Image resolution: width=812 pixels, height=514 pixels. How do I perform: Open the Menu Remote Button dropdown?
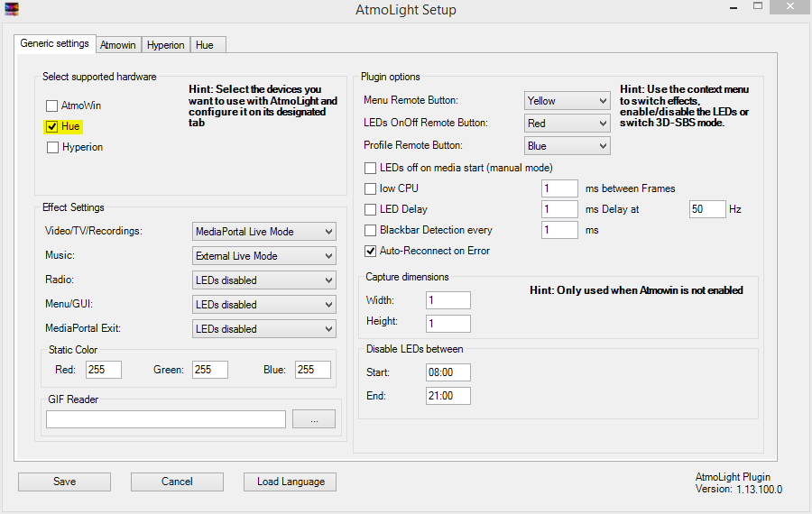(x=567, y=101)
